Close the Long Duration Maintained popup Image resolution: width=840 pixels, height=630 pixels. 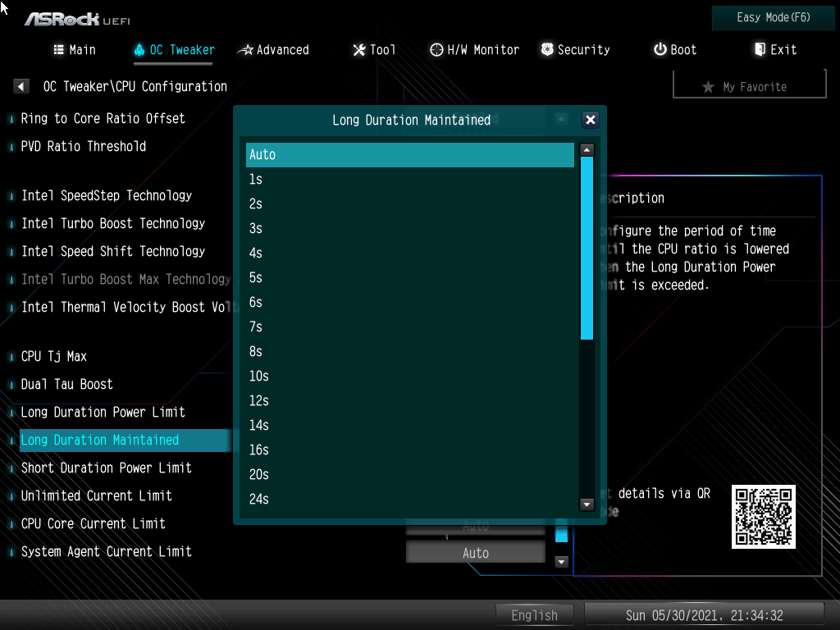[591, 120]
